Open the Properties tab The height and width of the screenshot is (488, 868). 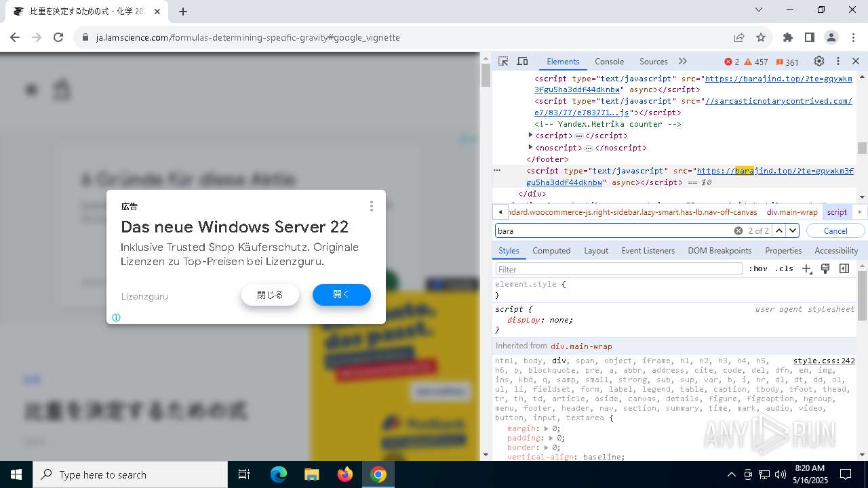783,251
